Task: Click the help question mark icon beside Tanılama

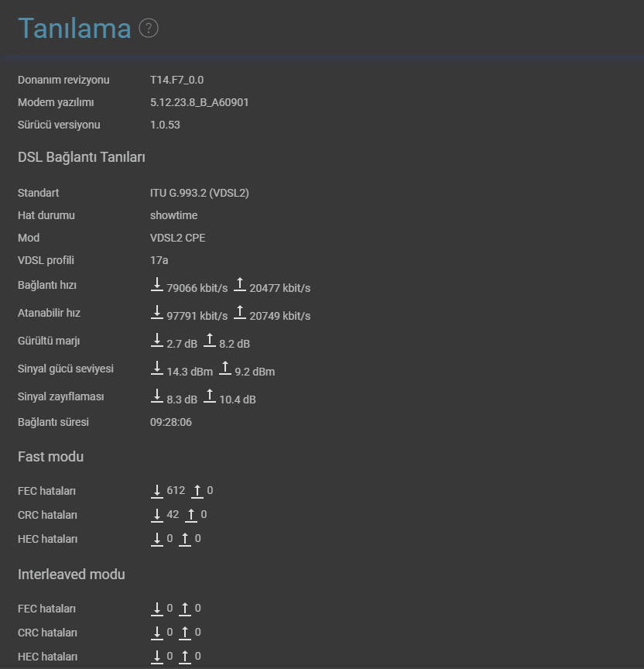Action: [149, 29]
